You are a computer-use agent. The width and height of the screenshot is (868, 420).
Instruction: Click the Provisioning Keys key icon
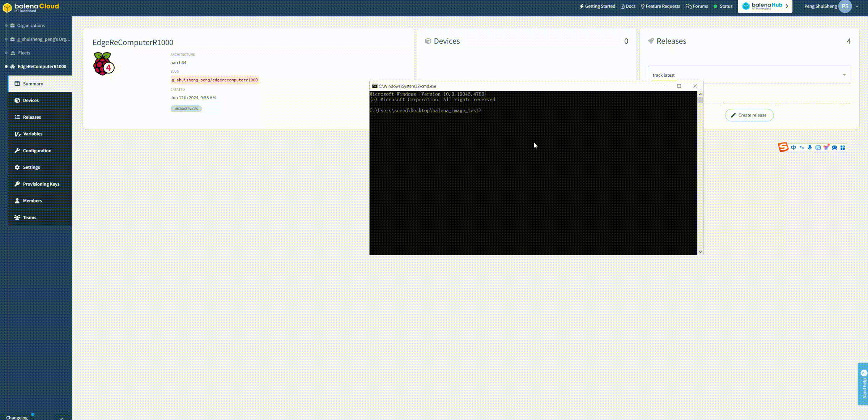17,184
